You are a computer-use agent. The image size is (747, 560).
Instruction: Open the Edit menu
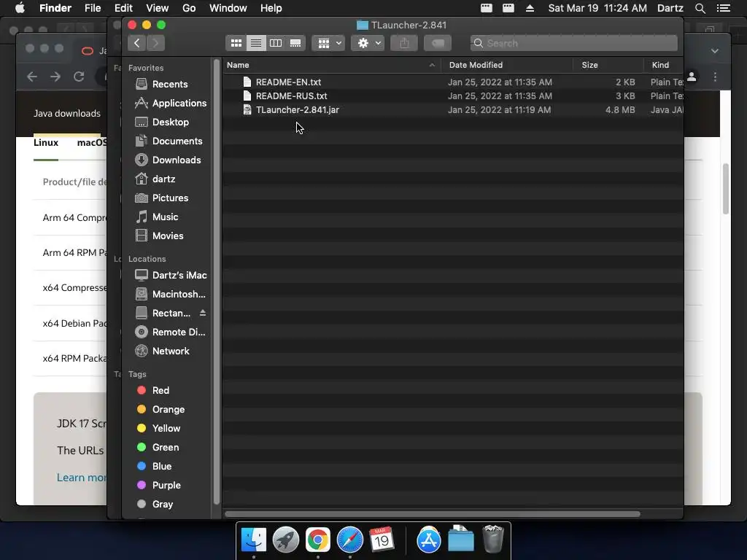123,8
